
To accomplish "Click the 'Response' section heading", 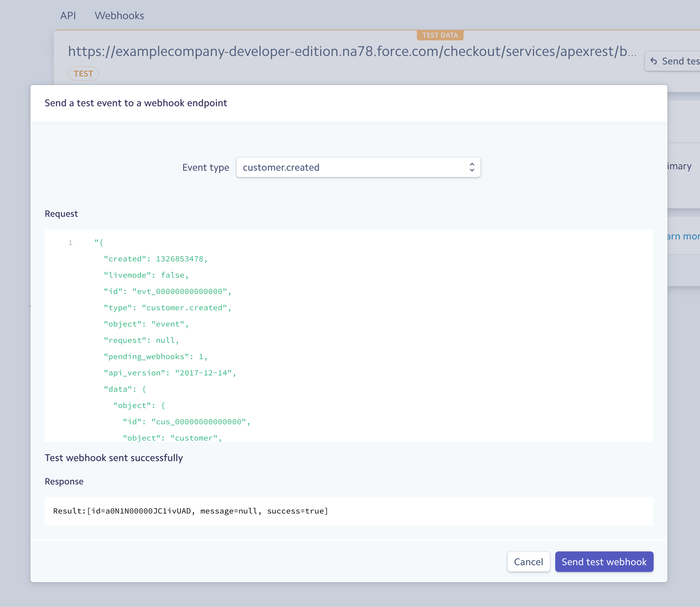I will point(64,482).
